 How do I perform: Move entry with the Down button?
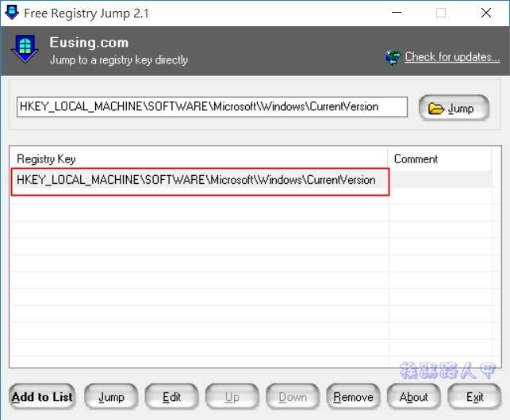click(293, 397)
